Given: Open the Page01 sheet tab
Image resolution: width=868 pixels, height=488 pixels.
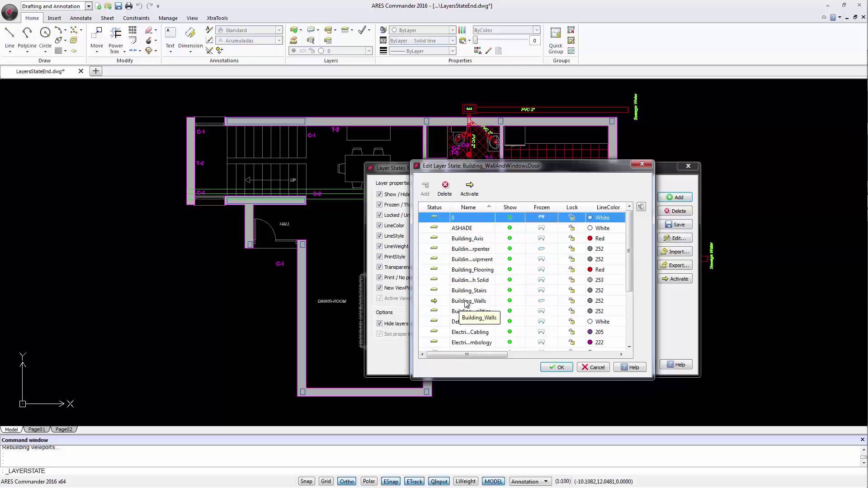Looking at the screenshot, I should 37,429.
